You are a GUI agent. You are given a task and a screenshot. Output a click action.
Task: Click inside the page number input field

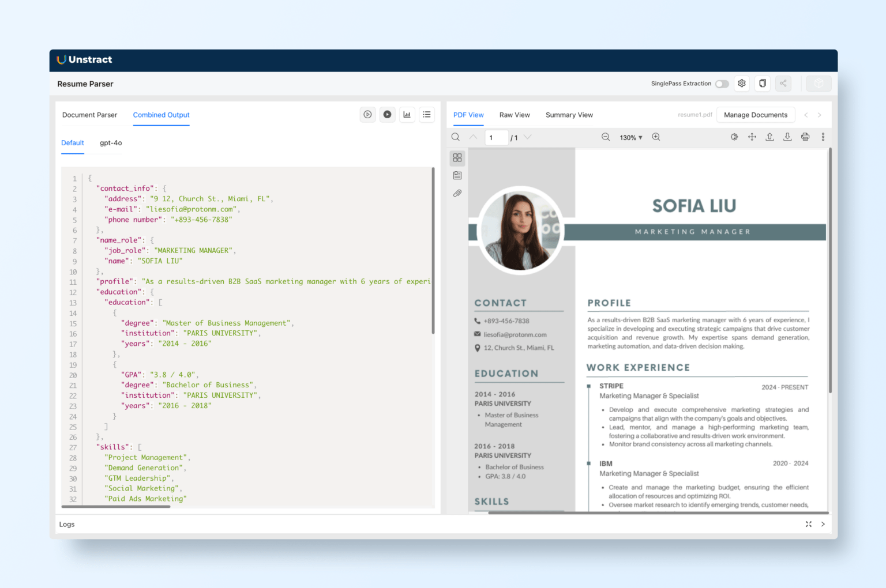pos(496,137)
